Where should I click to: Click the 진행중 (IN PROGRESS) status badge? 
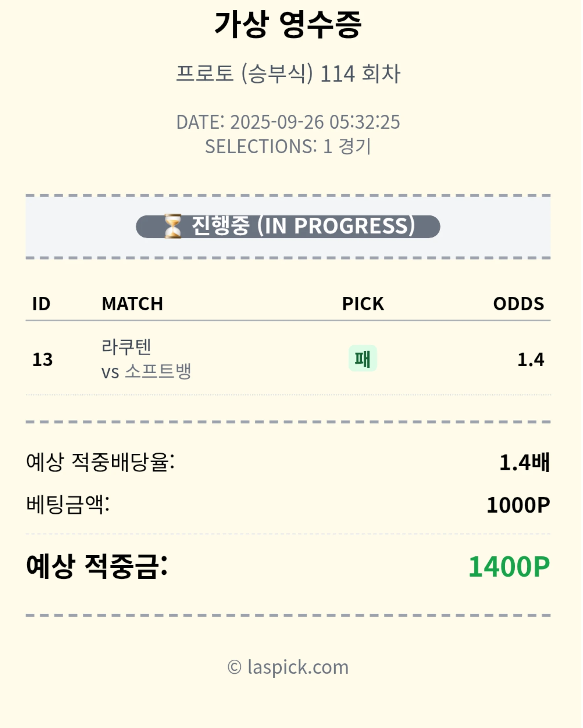[288, 227]
